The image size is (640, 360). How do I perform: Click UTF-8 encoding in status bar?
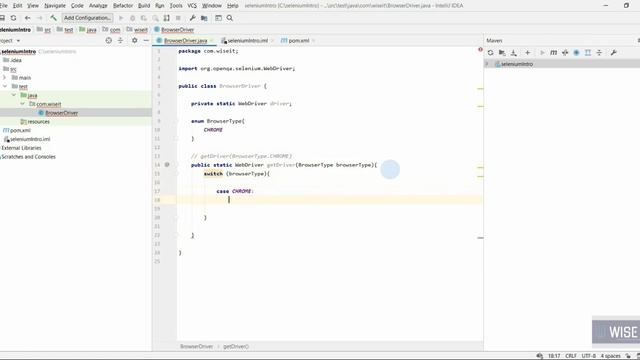(x=589, y=356)
